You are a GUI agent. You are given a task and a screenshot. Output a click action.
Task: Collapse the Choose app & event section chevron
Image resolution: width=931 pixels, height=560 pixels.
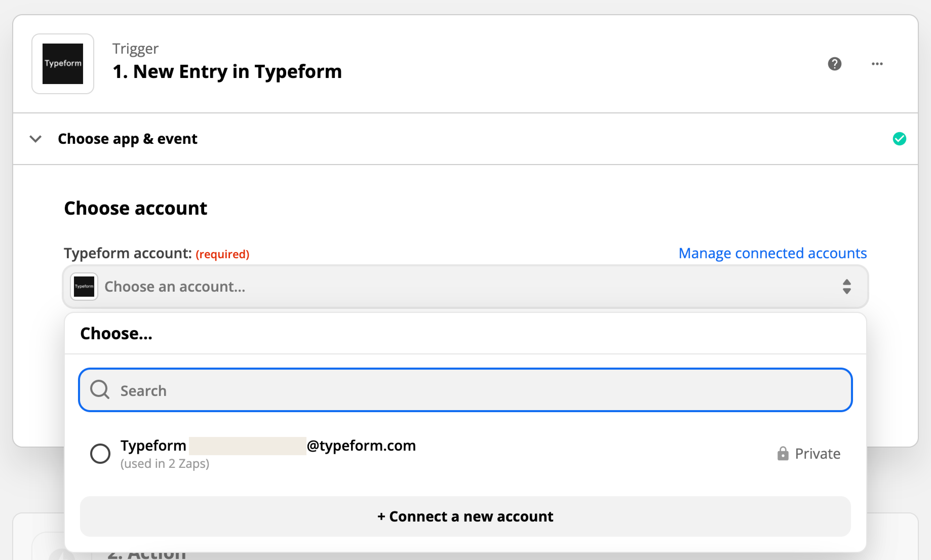(35, 139)
